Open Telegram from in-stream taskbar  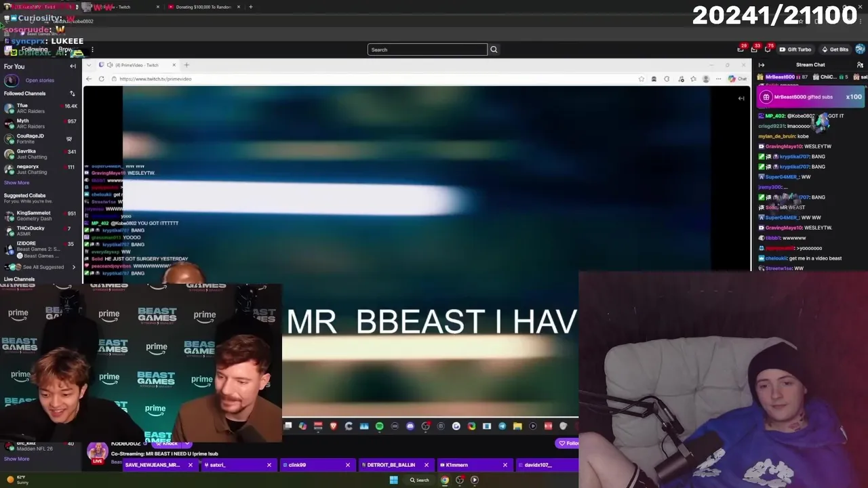click(502, 426)
